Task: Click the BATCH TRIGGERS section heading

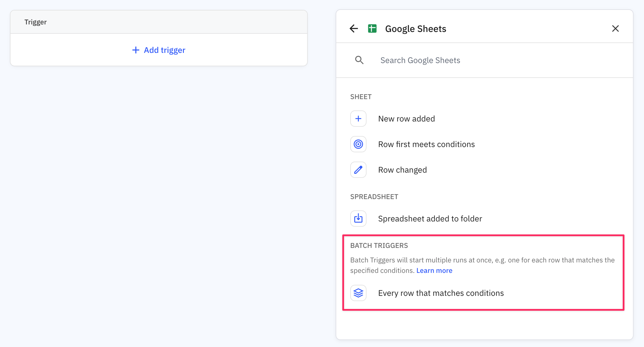Action: coord(379,245)
